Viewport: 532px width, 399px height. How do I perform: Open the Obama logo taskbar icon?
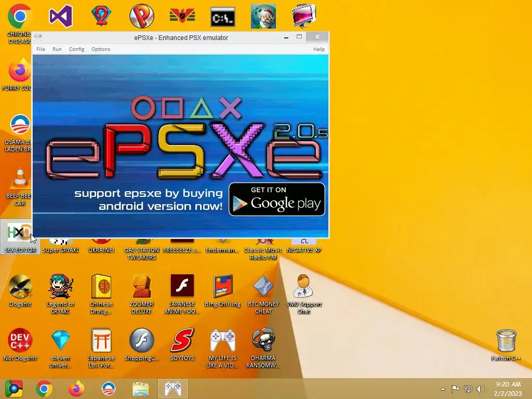[109, 389]
